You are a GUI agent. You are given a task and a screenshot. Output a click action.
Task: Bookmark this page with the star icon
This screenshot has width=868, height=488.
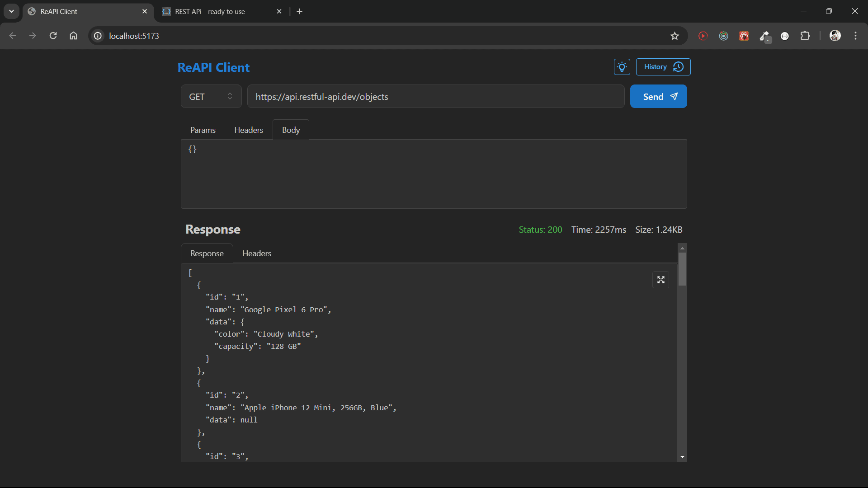pyautogui.click(x=675, y=36)
